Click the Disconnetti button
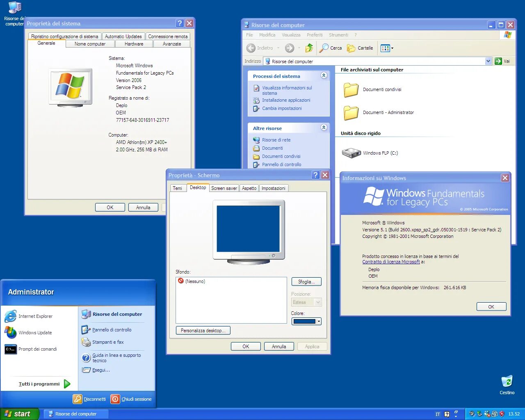 pos(89,399)
